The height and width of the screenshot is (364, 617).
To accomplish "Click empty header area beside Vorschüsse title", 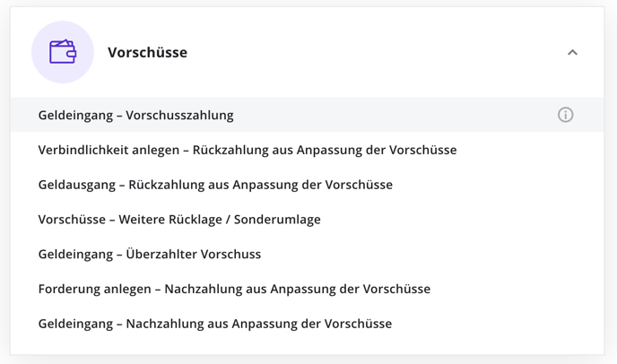I will click(374, 52).
